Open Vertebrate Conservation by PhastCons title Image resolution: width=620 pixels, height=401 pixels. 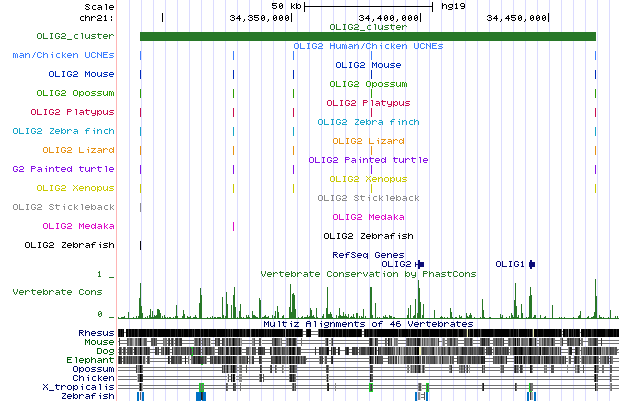coord(368,273)
